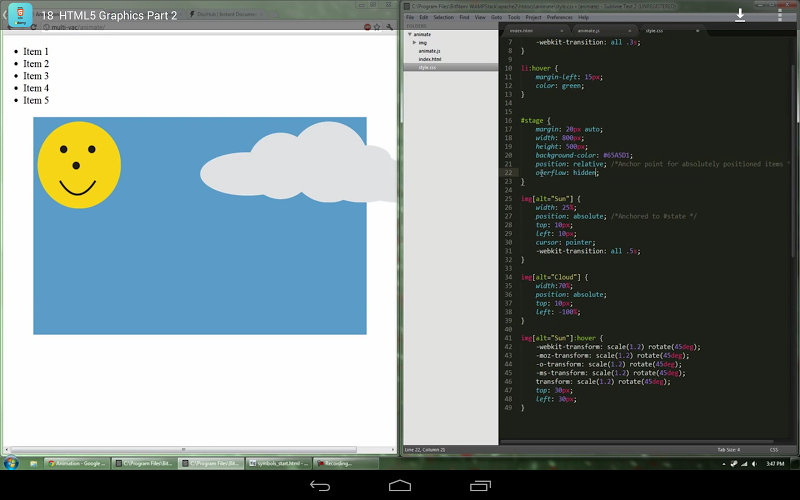The image size is (800, 500).
Task: Click the Windows Start orb
Action: click(11, 464)
